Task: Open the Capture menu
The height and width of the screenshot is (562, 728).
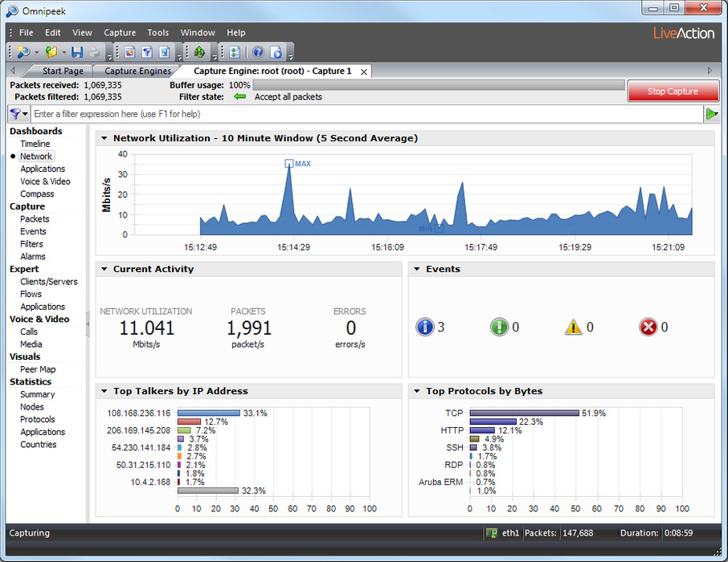Action: pos(120,32)
